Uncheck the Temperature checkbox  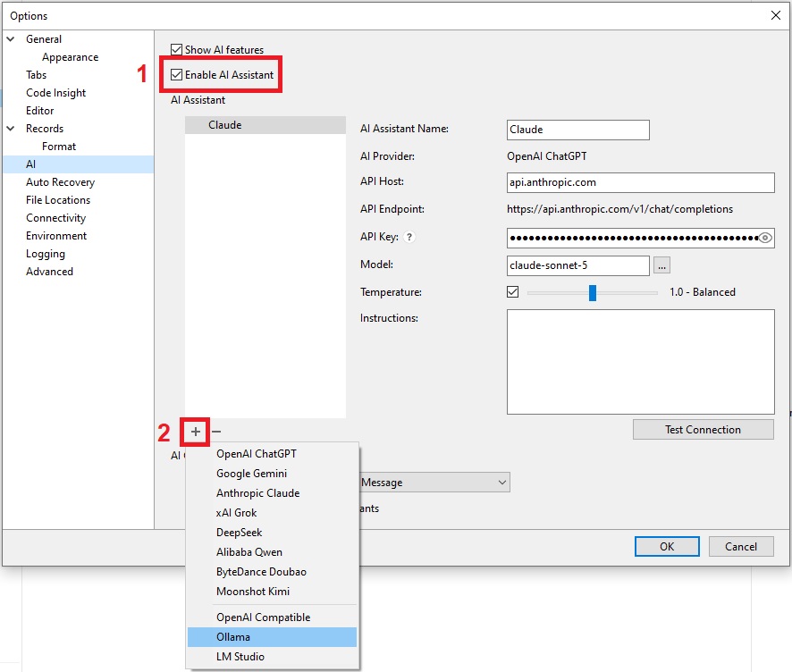(x=513, y=292)
